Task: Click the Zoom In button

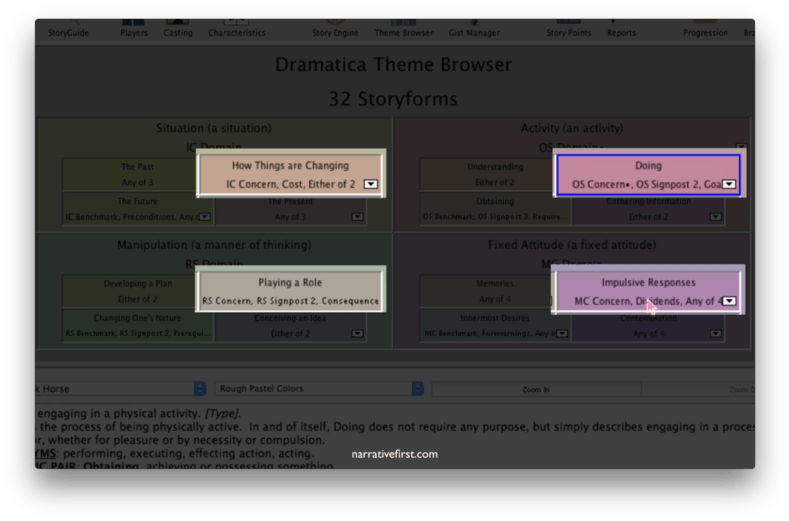Action: (x=536, y=390)
